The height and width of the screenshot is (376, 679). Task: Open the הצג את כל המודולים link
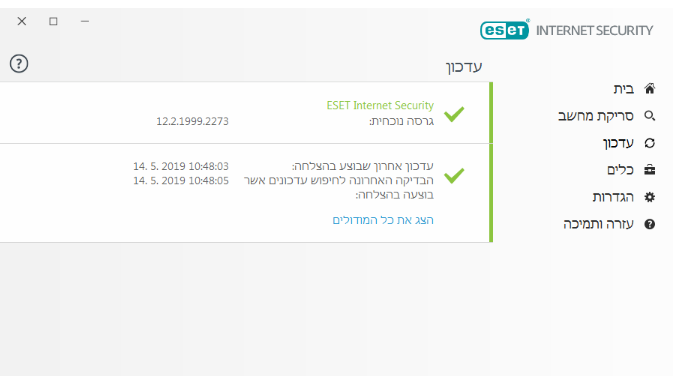(x=383, y=220)
